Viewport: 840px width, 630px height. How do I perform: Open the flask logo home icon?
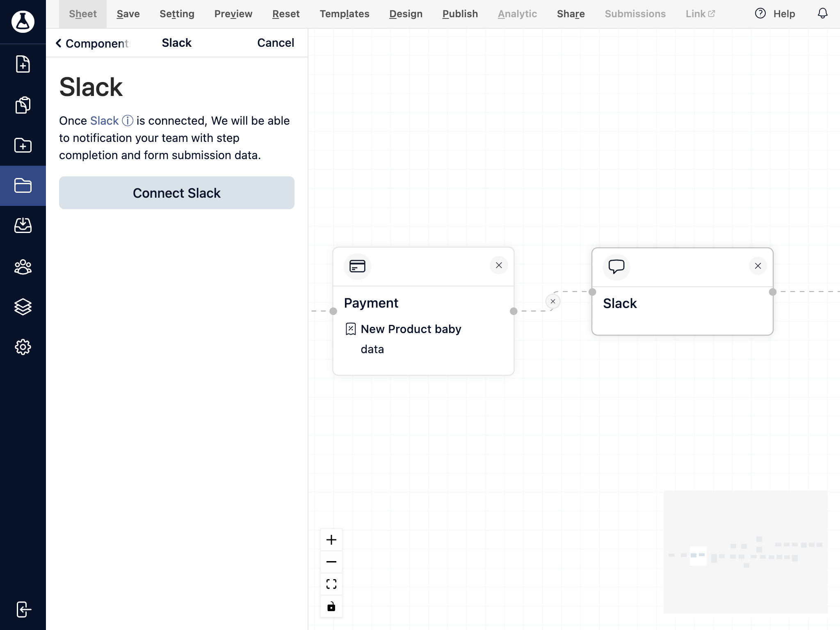coord(23,21)
